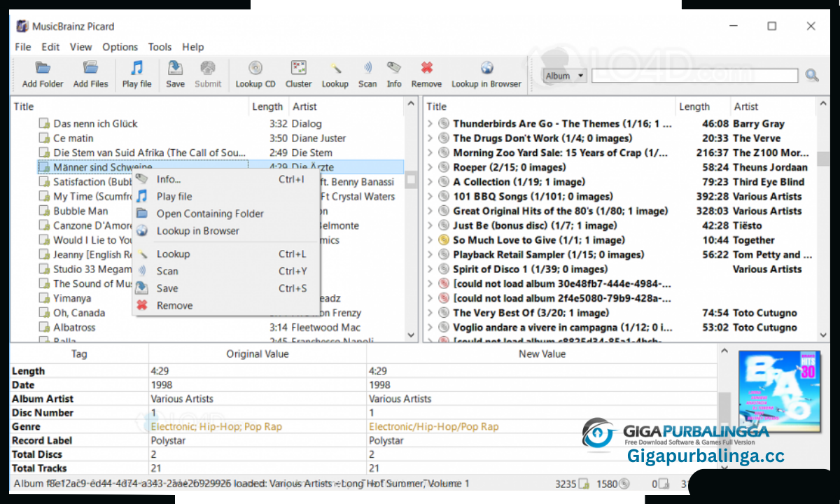Choose Lookup in Browser in context menu
Viewport: 840px width, 504px height.
(x=226, y=231)
